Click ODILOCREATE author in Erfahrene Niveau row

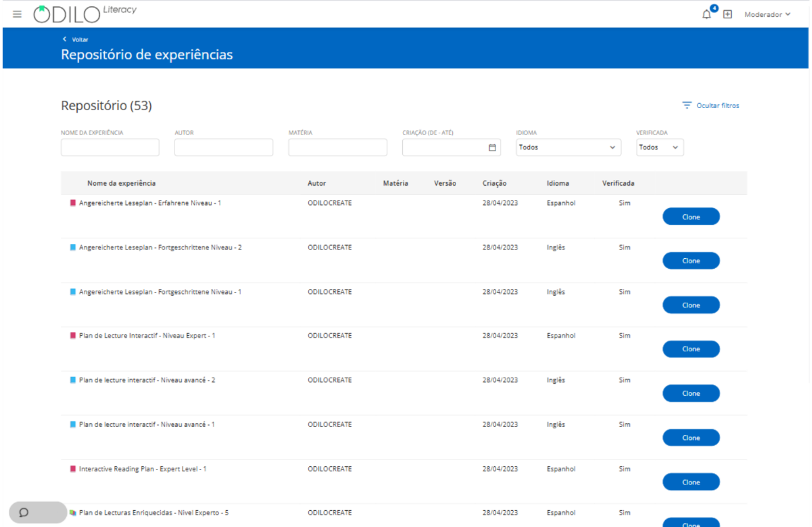click(330, 203)
